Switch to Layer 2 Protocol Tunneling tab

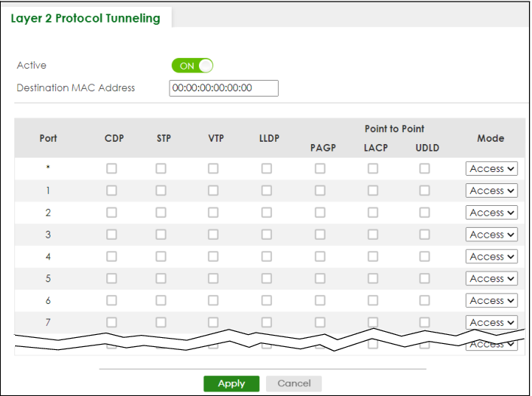[x=86, y=18]
